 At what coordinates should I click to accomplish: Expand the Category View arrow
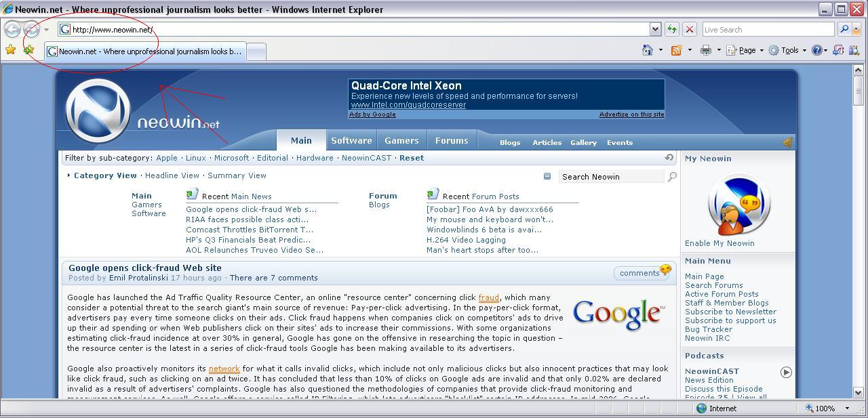tap(68, 175)
